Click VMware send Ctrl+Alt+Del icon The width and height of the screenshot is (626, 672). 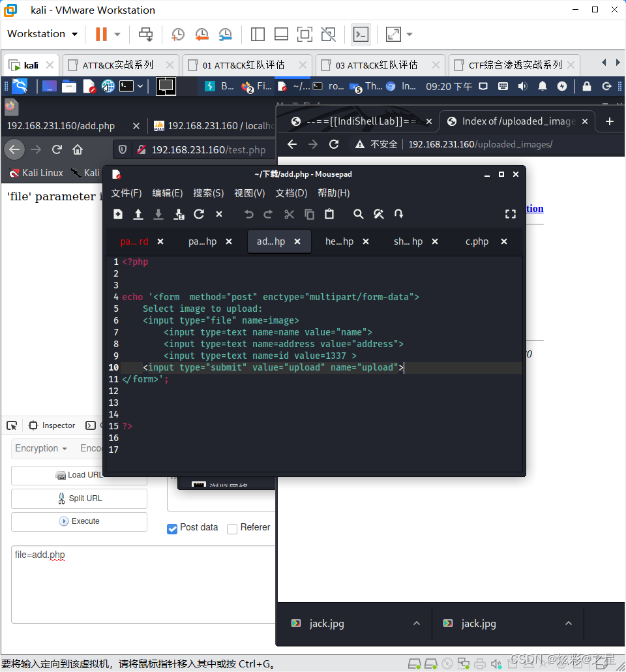coord(145,35)
